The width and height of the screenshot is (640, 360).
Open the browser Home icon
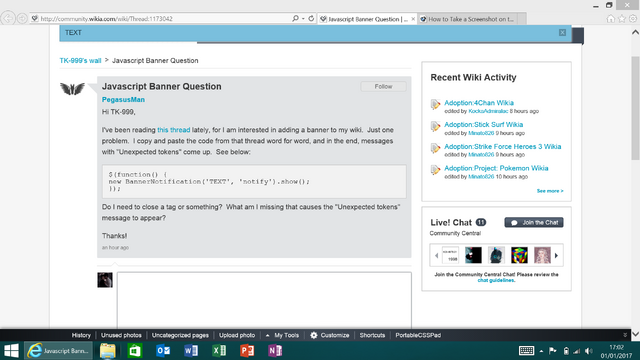tap(611, 19)
